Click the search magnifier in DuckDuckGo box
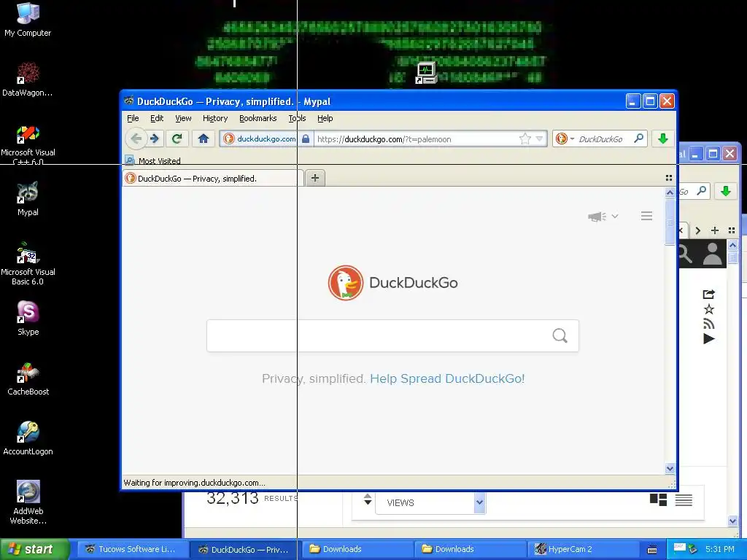Screen dimensions: 747x560 [x=560, y=336]
